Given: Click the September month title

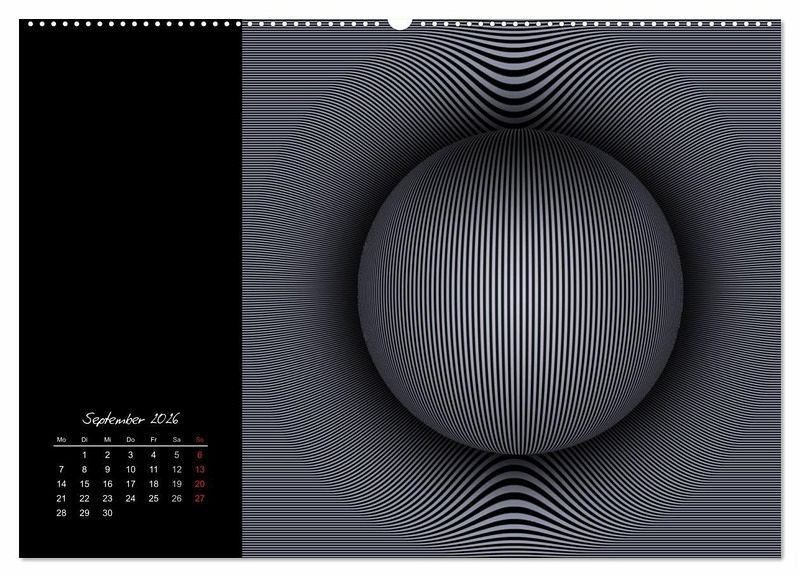Looking at the screenshot, I should click(x=131, y=419).
